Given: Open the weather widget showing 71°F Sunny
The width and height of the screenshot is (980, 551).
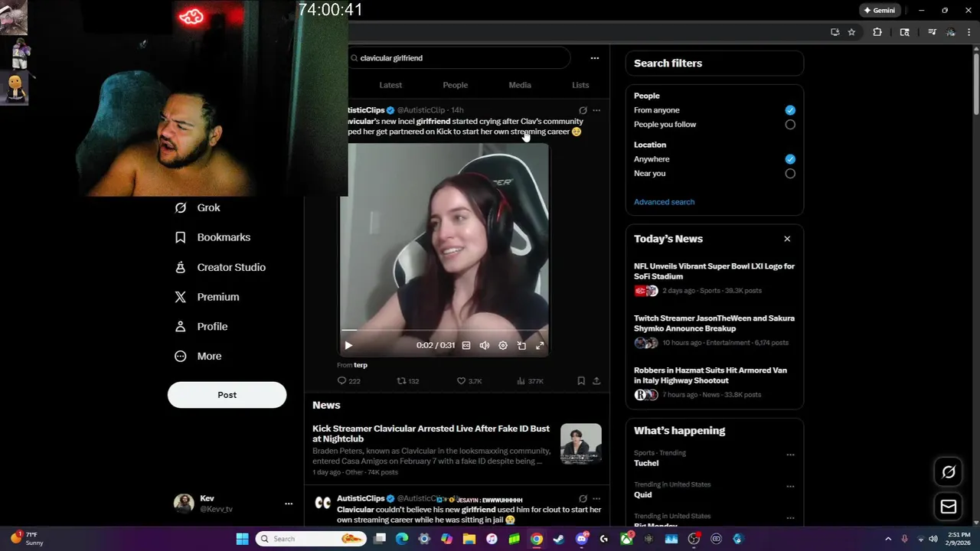Looking at the screenshot, I should (28, 539).
